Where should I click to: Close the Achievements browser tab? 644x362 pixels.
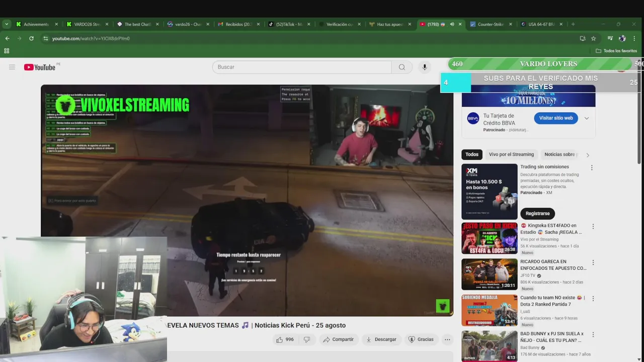[56, 24]
